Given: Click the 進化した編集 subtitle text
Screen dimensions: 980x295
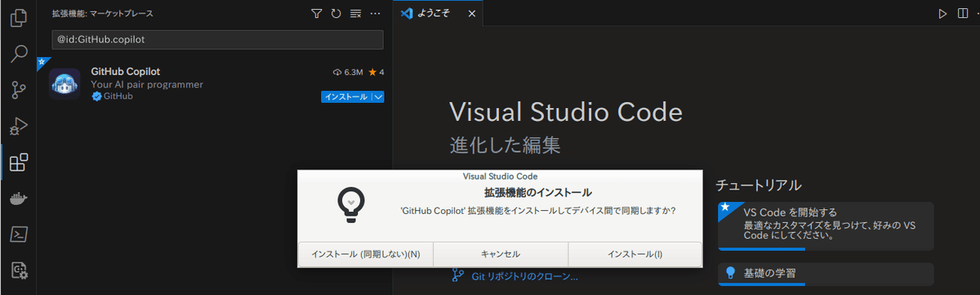Looking at the screenshot, I should [x=506, y=145].
